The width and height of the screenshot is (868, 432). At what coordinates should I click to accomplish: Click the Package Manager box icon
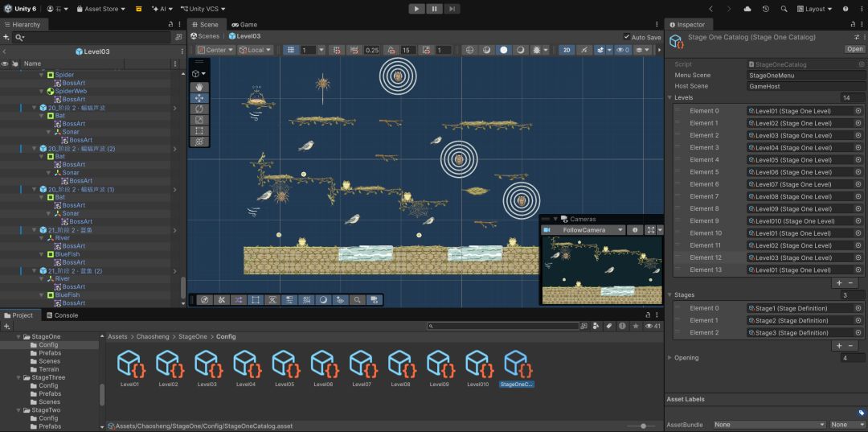[138, 9]
